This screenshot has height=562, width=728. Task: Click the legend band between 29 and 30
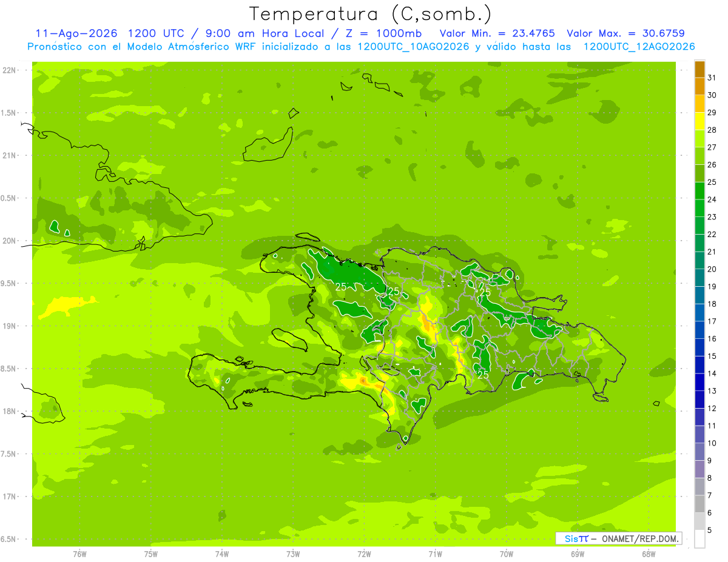click(x=699, y=104)
